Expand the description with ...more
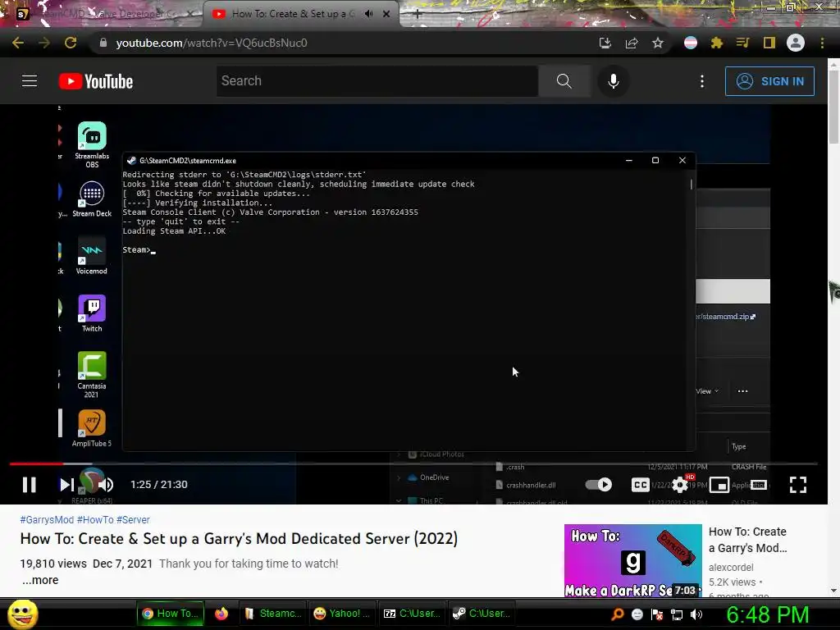The width and height of the screenshot is (840, 630). pos(40,580)
